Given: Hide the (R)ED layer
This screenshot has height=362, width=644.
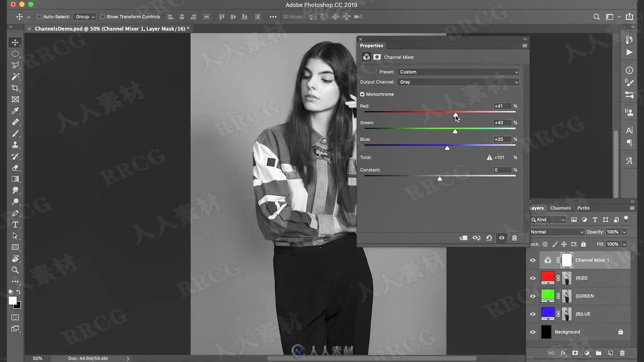Looking at the screenshot, I should 533,278.
